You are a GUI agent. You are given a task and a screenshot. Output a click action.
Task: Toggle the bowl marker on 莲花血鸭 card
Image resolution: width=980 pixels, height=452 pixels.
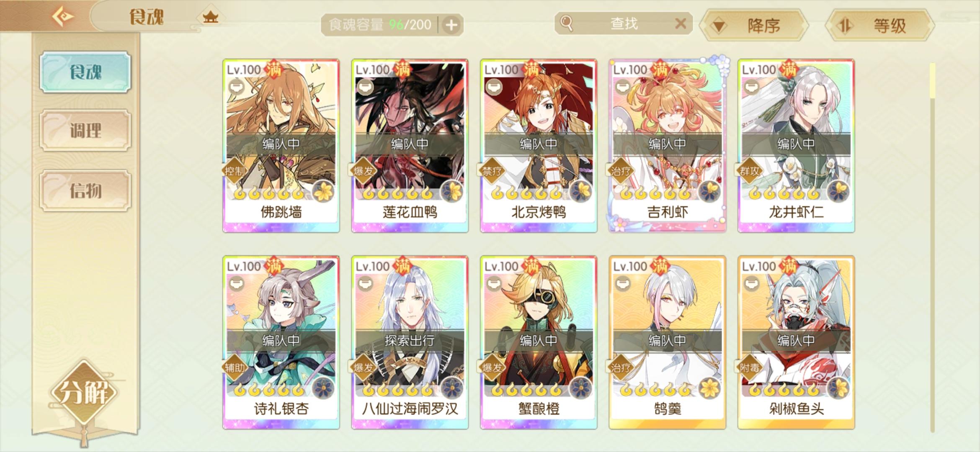365,87
